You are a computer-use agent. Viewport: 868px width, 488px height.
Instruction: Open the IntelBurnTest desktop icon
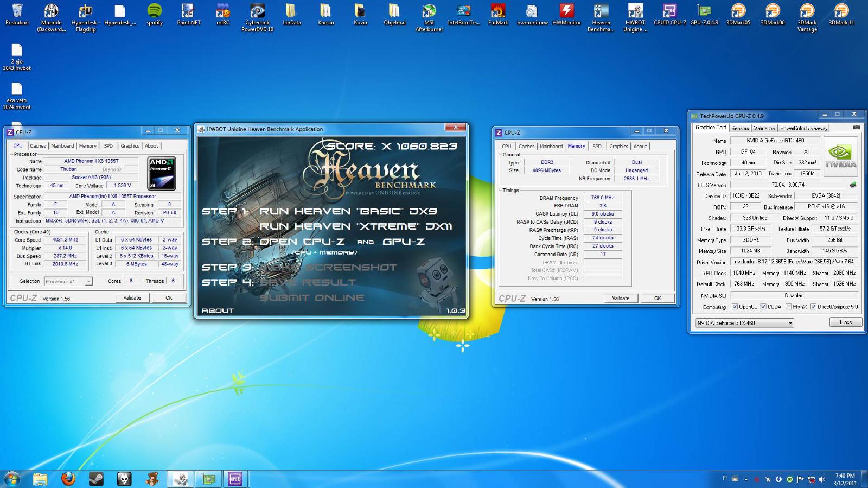pos(463,15)
